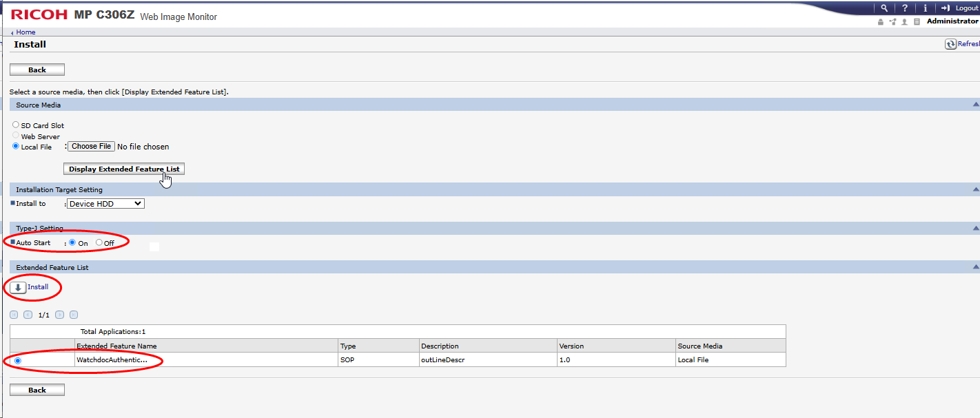The height and width of the screenshot is (418, 980).
Task: Go to last page of feature list
Action: (74, 315)
